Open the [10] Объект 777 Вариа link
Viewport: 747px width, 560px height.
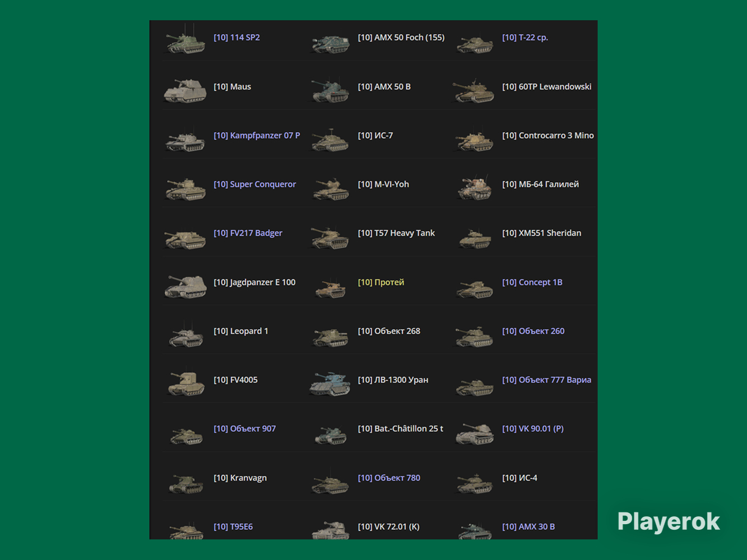547,380
